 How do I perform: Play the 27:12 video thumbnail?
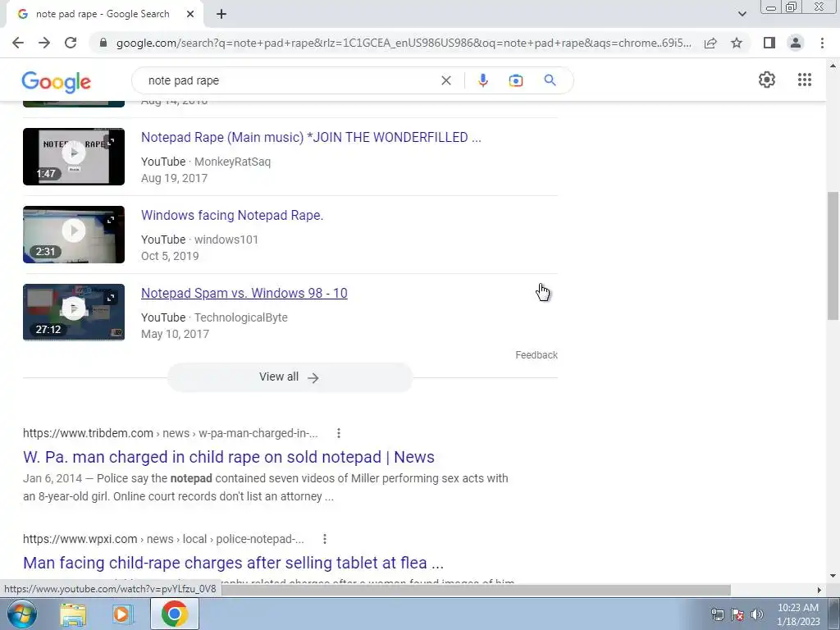(x=74, y=313)
